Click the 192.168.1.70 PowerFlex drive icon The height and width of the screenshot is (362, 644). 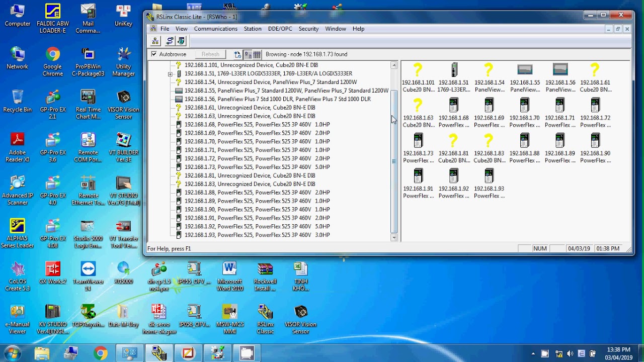point(525,105)
